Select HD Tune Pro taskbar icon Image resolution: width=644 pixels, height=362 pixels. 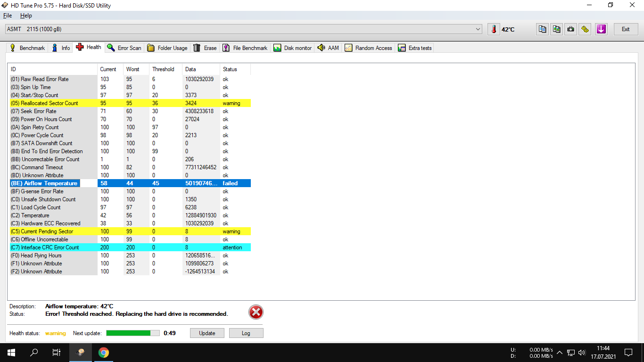click(x=81, y=353)
